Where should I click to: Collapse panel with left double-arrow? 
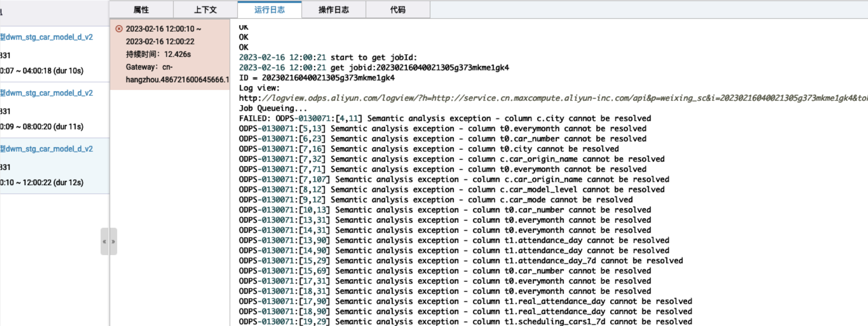tap(104, 241)
